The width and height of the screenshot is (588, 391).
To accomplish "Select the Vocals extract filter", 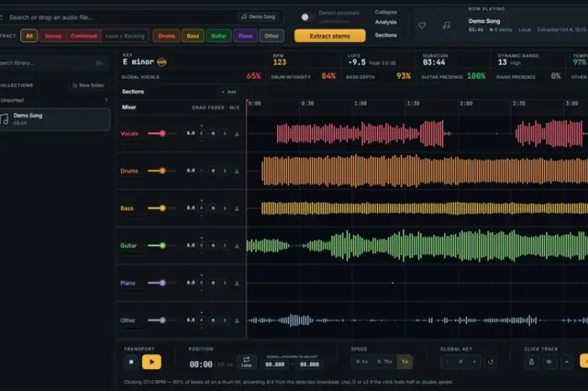I will [53, 36].
